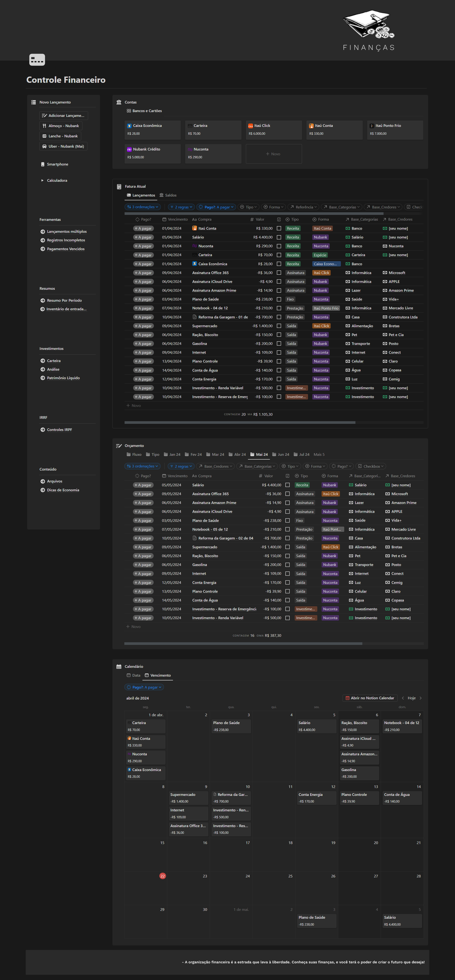This screenshot has width=455, height=980.
Task: Check the checkbox for Assinatura Office 365 in Fatura Atual
Action: (x=279, y=273)
